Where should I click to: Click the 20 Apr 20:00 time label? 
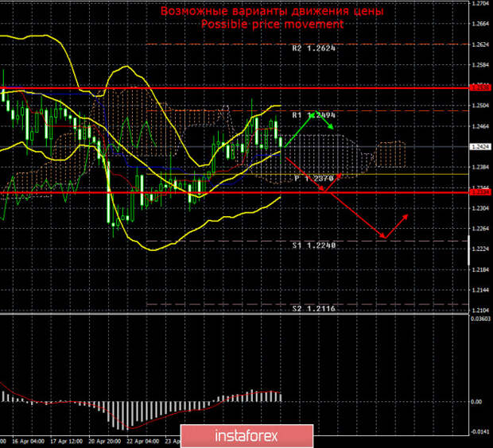pyautogui.click(x=105, y=442)
